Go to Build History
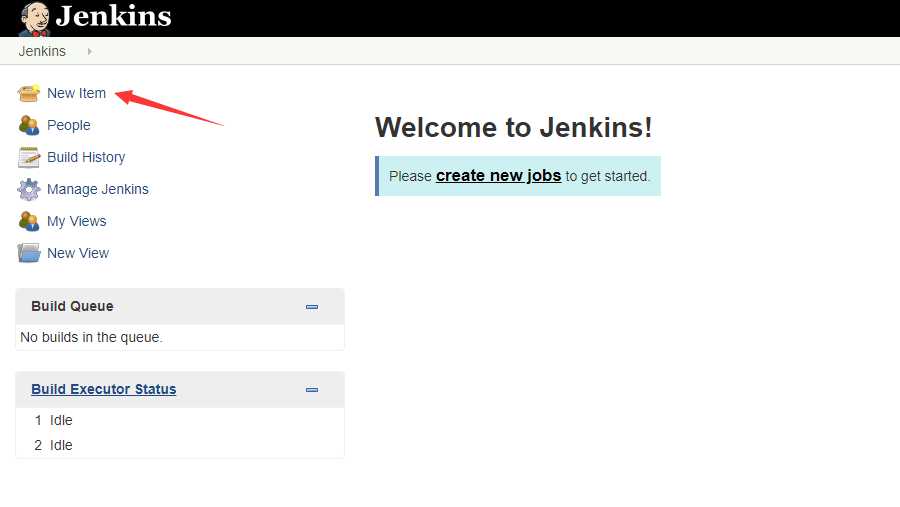The height and width of the screenshot is (507, 900). tap(86, 157)
